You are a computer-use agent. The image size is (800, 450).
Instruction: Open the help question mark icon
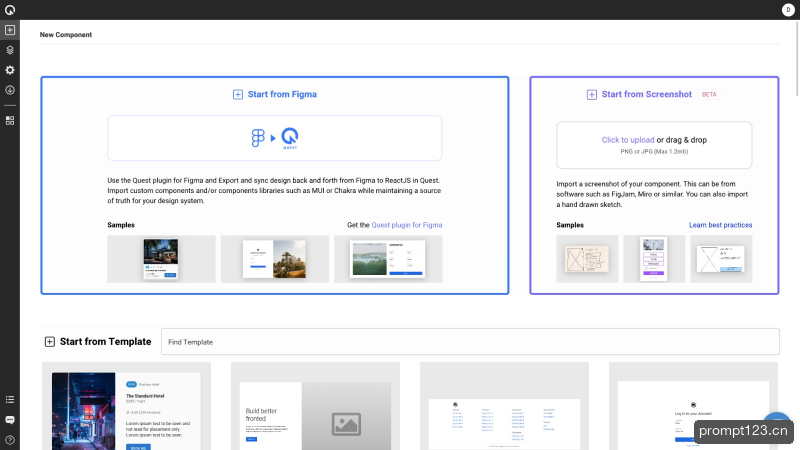click(10, 440)
